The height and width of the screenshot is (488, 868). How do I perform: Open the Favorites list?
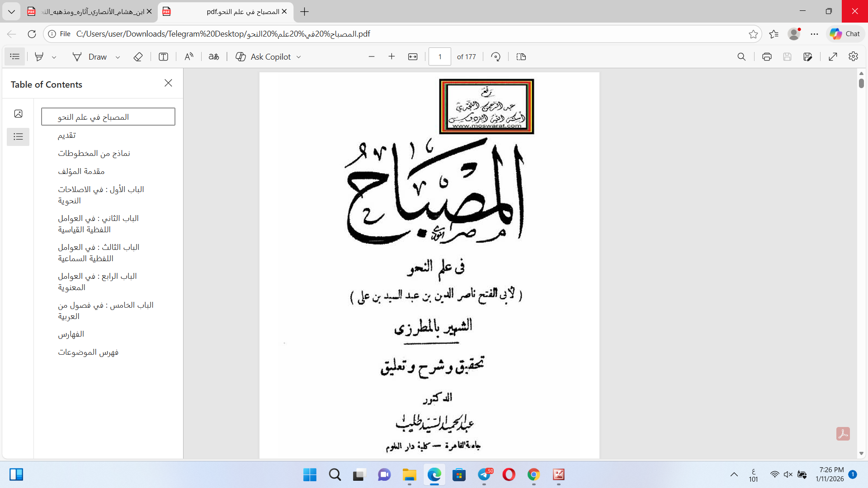[774, 34]
